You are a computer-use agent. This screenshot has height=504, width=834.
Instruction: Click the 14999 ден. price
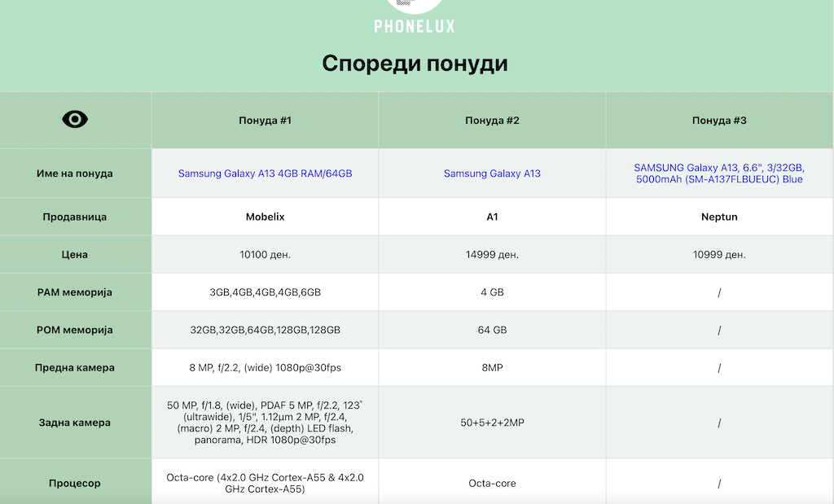492,255
